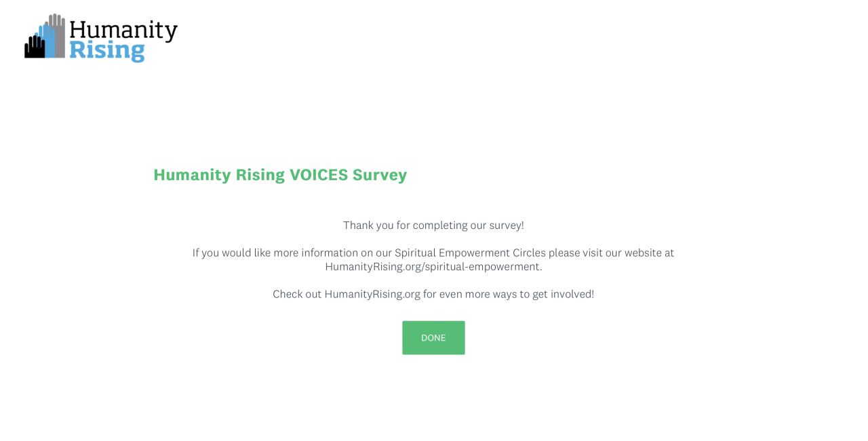Click the word VOICES in the title
Screen dimensions: 868x441
(319, 175)
